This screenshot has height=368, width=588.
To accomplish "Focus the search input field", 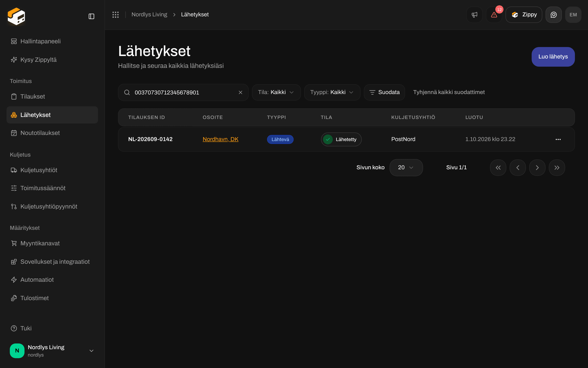I will point(183,92).
